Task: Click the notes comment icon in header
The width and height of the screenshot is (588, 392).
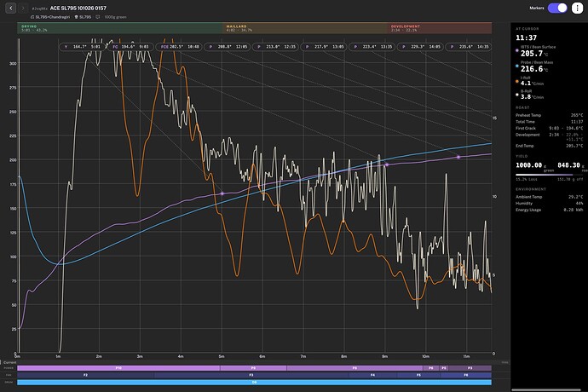Action: click(98, 17)
